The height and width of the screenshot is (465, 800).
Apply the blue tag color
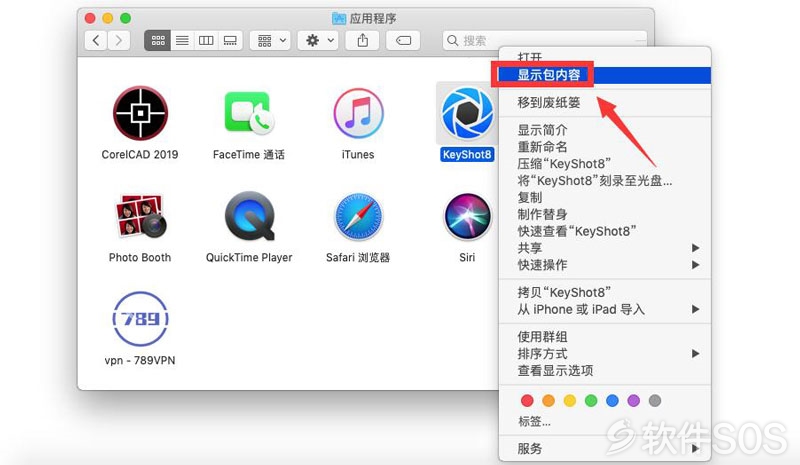pos(612,401)
